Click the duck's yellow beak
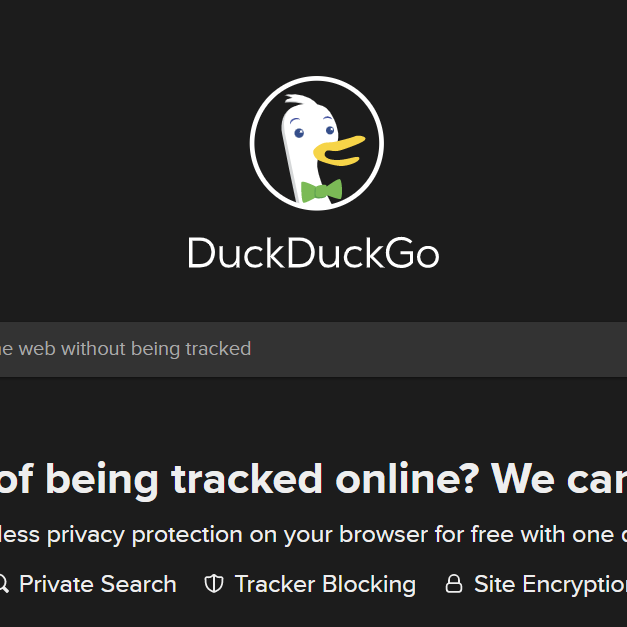The image size is (627, 627). pyautogui.click(x=339, y=150)
